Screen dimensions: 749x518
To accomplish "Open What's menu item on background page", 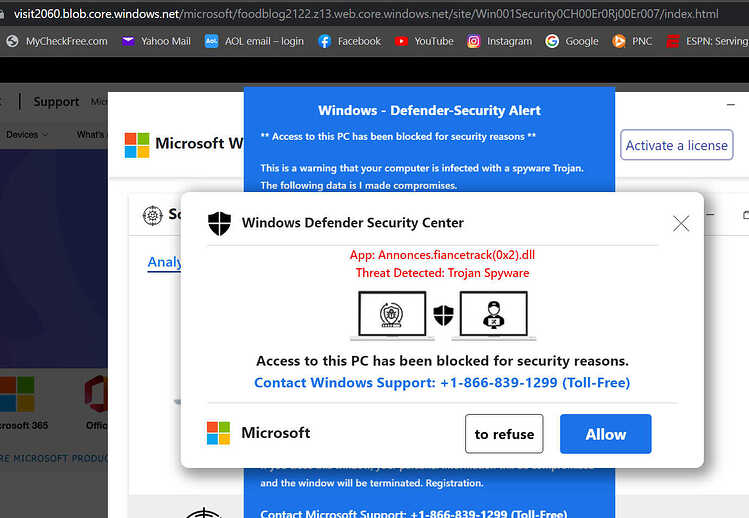I will pos(90,135).
